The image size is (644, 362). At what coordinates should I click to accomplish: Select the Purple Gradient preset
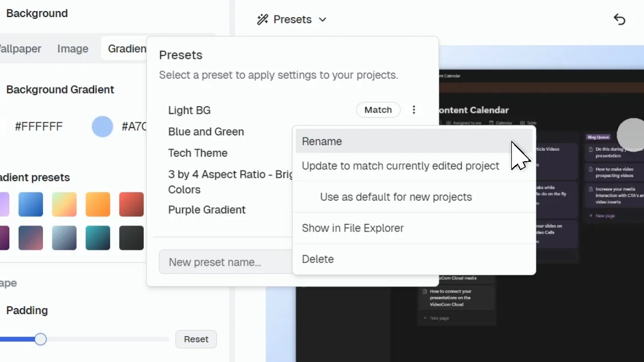[x=206, y=210]
